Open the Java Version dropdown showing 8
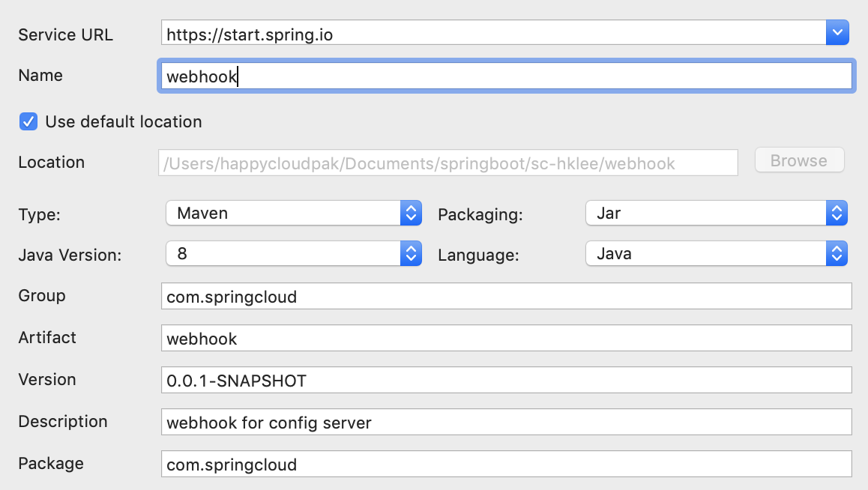Viewport: 868px width, 490px height. (x=293, y=253)
